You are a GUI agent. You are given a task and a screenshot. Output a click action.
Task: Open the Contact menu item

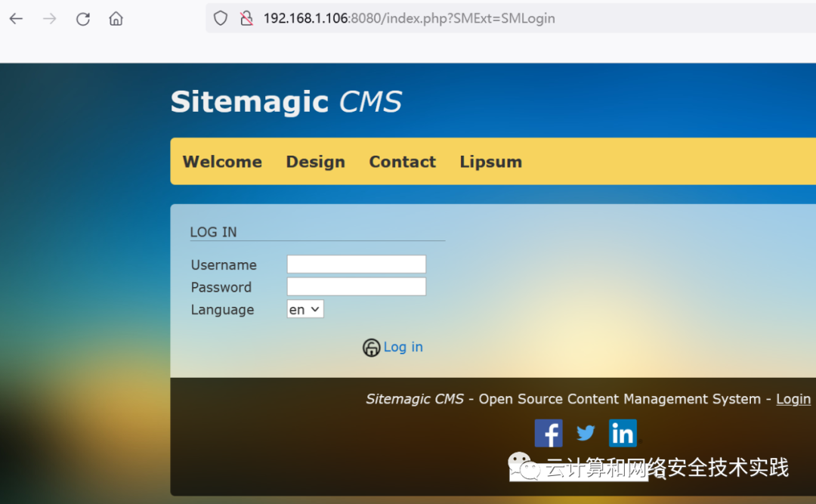pos(402,162)
